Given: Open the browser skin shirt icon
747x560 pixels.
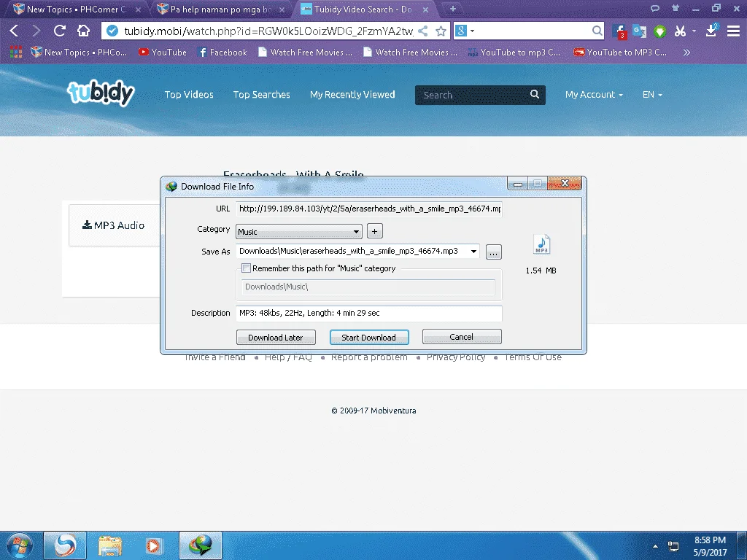Looking at the screenshot, I should coord(675,8).
